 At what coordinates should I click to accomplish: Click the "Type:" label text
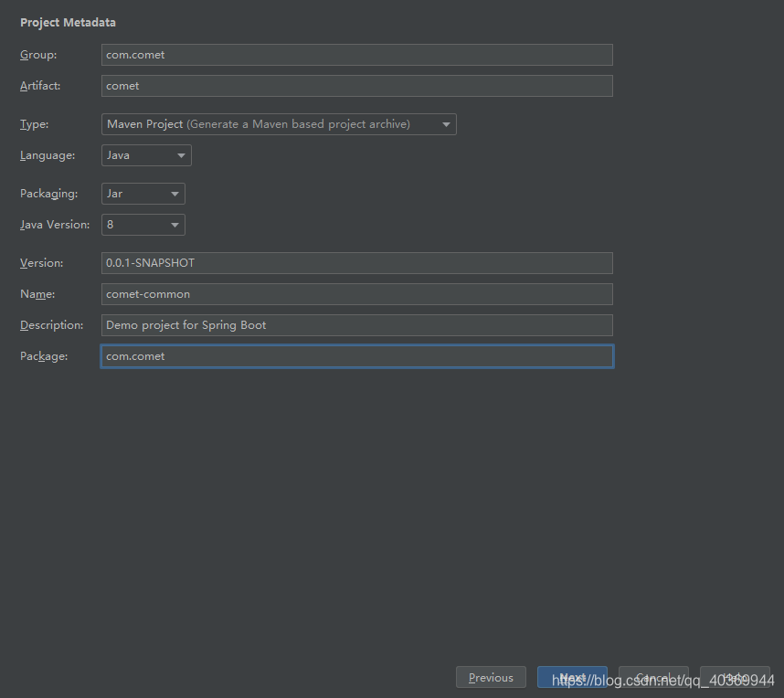35,124
